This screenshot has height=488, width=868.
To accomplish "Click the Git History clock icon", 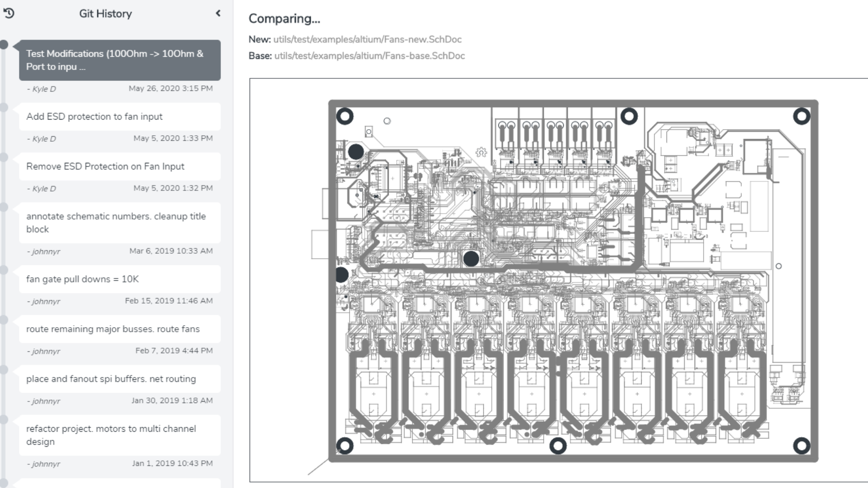I will [9, 14].
